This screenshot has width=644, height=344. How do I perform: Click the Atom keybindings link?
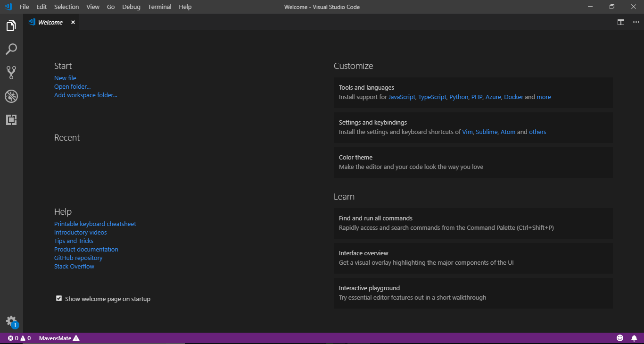(508, 132)
